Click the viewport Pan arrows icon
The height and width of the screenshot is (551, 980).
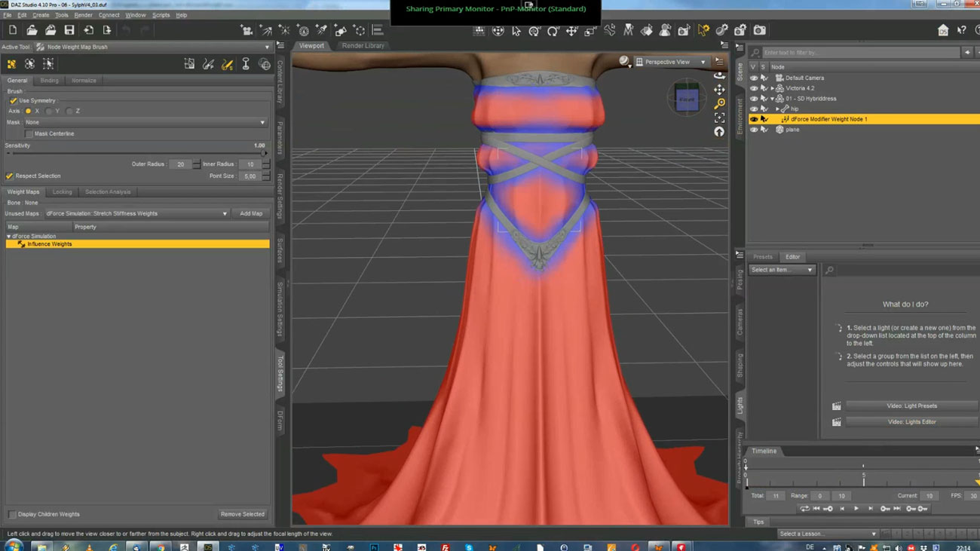(x=719, y=89)
